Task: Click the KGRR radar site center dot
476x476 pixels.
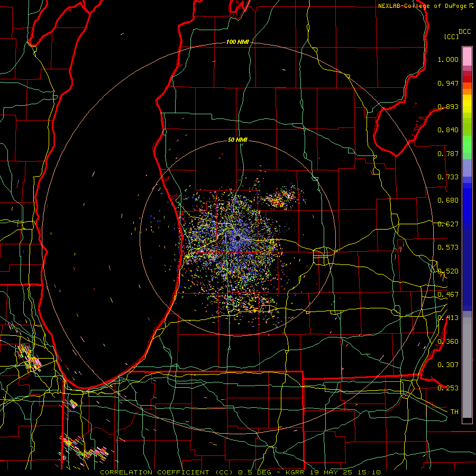Action: 237,239
